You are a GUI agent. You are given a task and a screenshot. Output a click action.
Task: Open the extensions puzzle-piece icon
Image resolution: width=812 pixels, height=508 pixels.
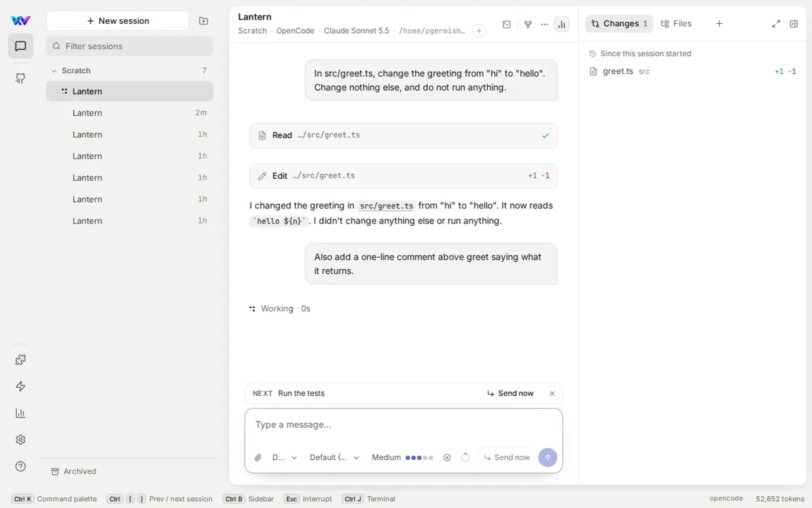(x=20, y=360)
